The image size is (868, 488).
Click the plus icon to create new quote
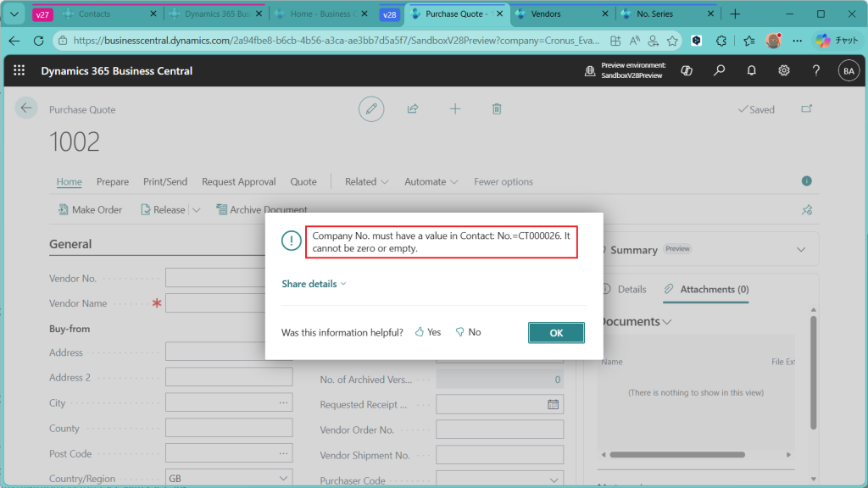455,108
